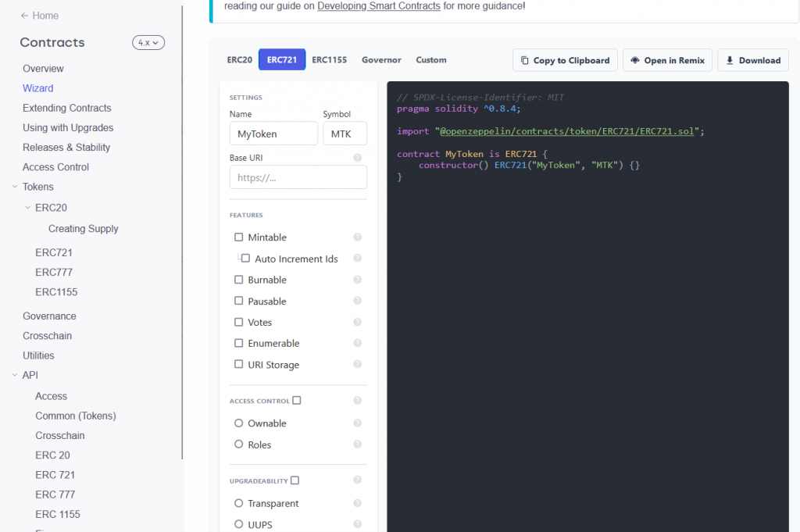
Task: Open Creating Supply page
Action: [83, 229]
